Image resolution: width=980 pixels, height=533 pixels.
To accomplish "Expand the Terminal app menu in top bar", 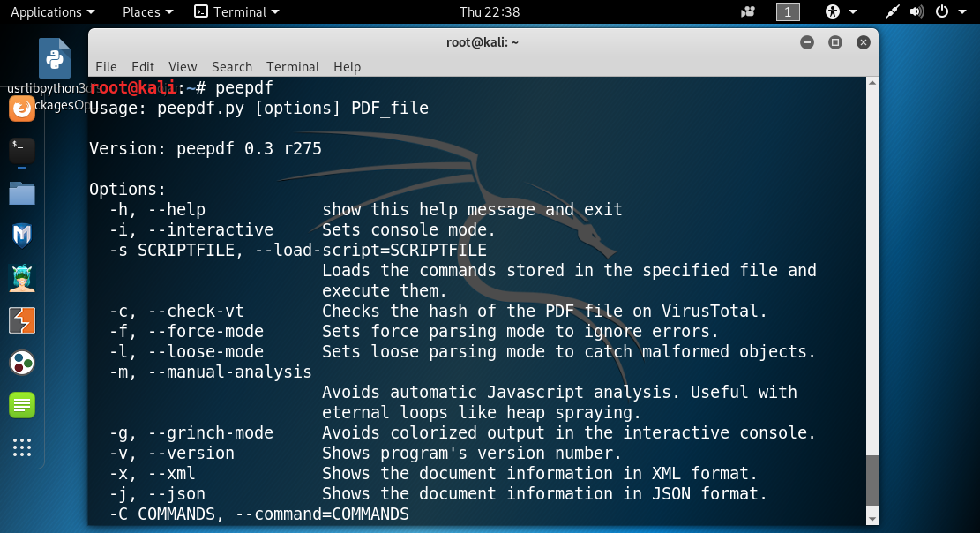I will coord(236,11).
